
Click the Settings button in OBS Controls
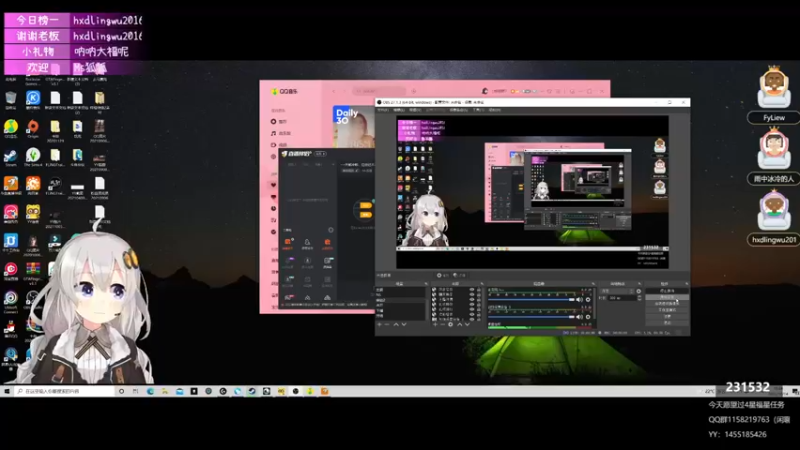(x=667, y=316)
